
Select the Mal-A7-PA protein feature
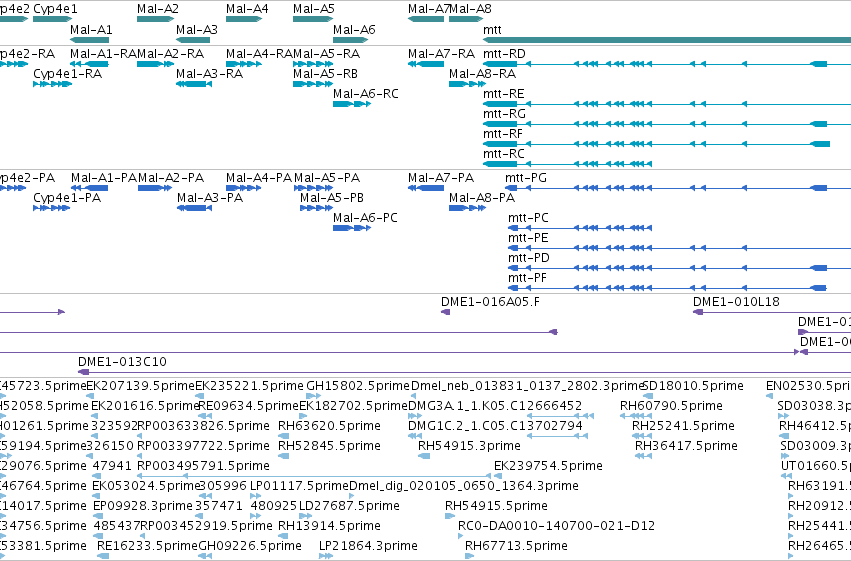[x=426, y=188]
